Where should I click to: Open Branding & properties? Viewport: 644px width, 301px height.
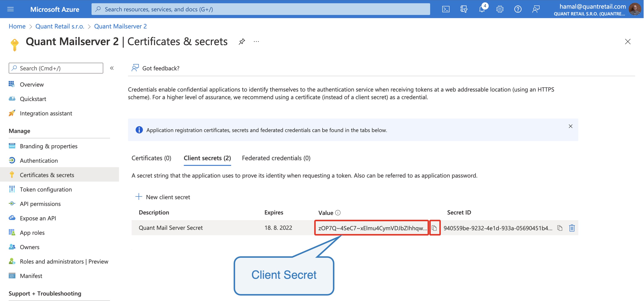coord(48,146)
